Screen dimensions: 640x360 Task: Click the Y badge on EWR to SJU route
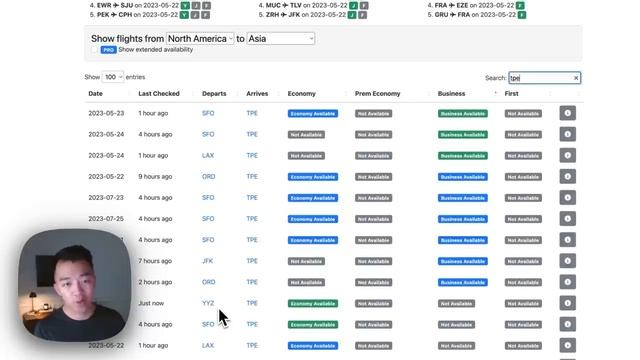pos(185,6)
